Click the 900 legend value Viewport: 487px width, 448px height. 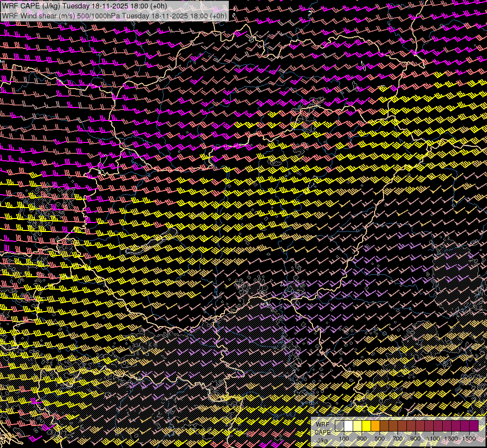(x=415, y=439)
